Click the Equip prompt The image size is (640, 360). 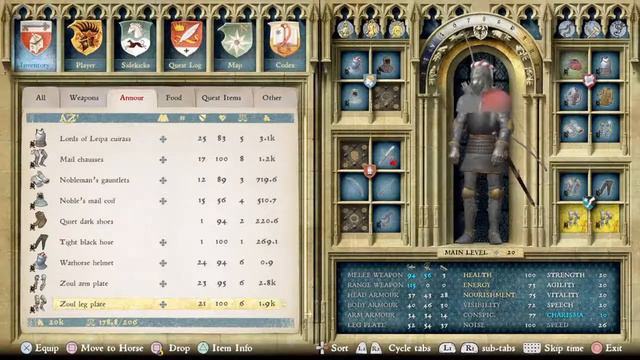(40, 348)
